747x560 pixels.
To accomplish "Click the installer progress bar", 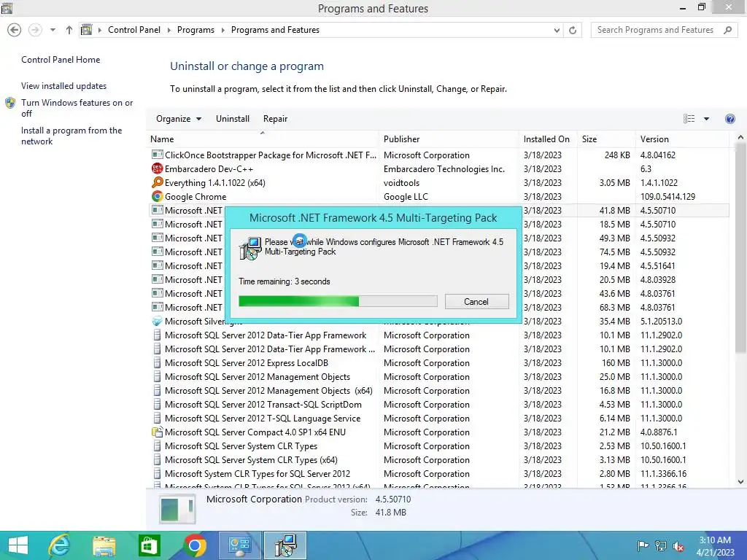I will (x=338, y=301).
